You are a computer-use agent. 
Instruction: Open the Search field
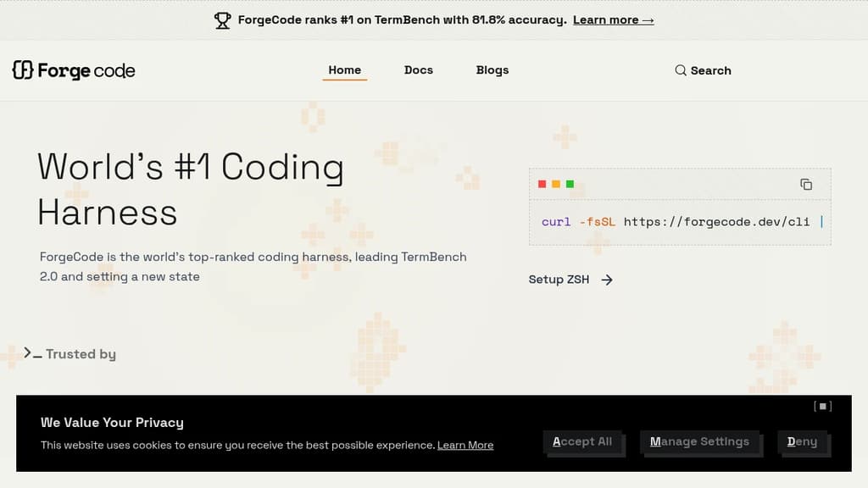tap(703, 70)
